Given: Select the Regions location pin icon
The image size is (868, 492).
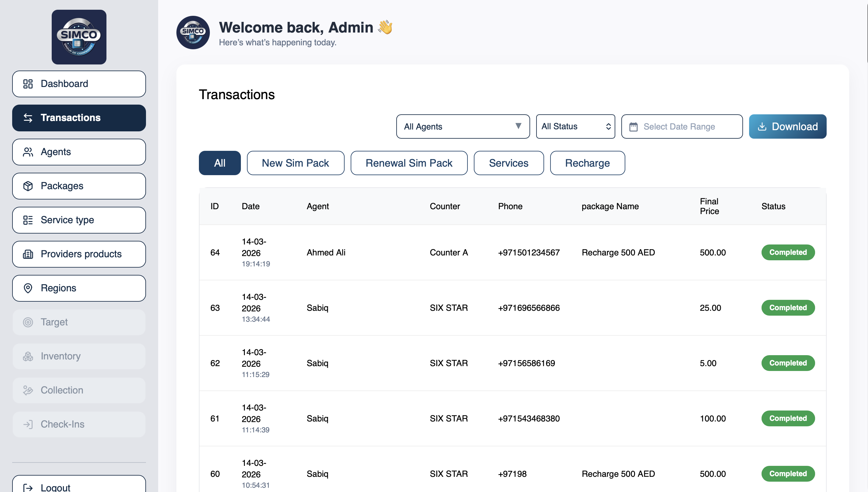Looking at the screenshot, I should click(x=28, y=288).
